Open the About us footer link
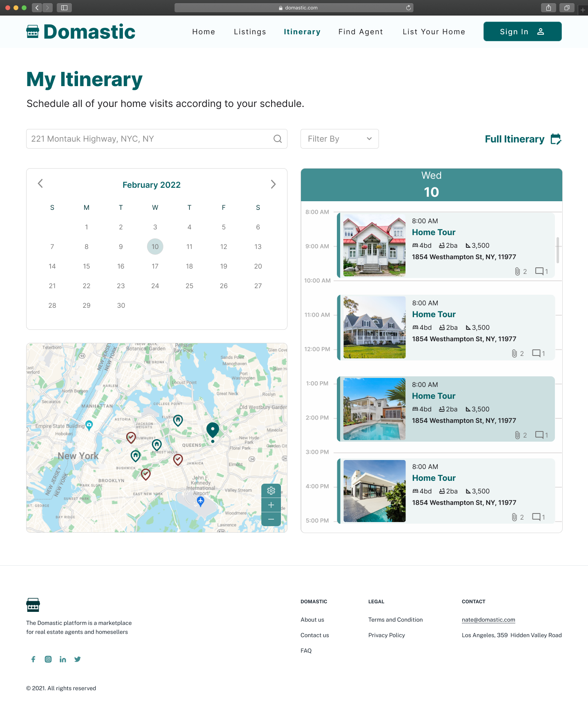 coord(312,620)
